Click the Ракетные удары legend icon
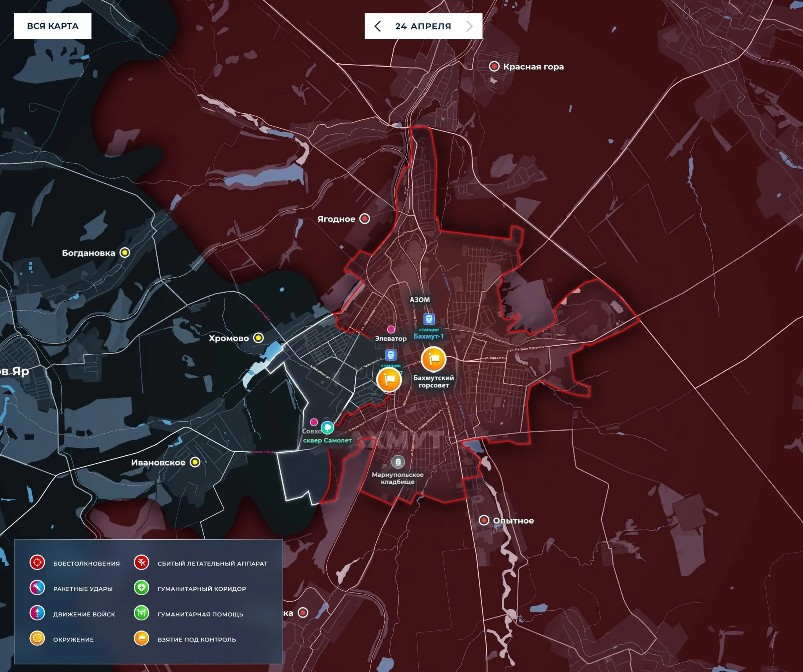The width and height of the screenshot is (803, 672). click(37, 588)
